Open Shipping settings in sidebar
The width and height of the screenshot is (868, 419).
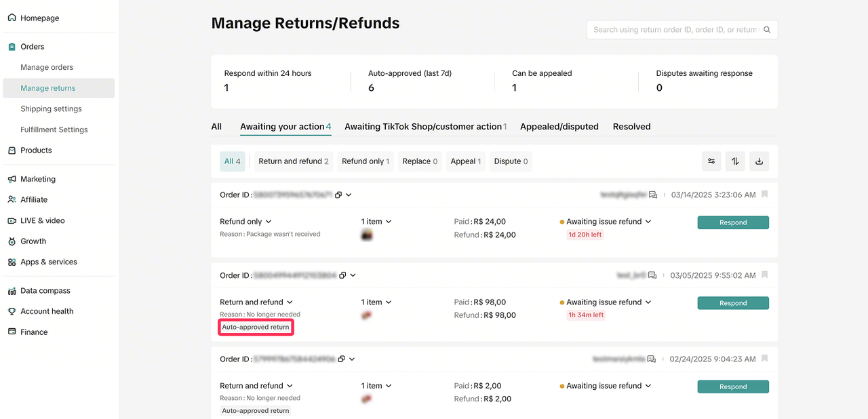tap(51, 109)
